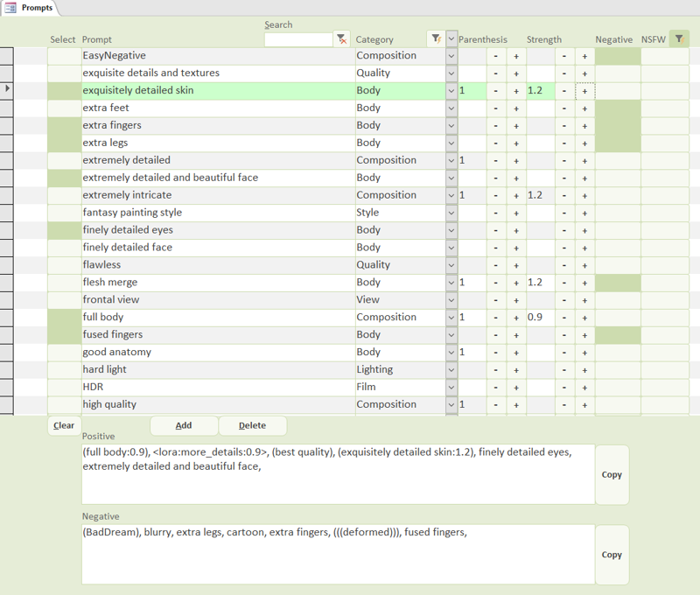This screenshot has width=700, height=595.
Task: Click the Add button
Action: 184,425
